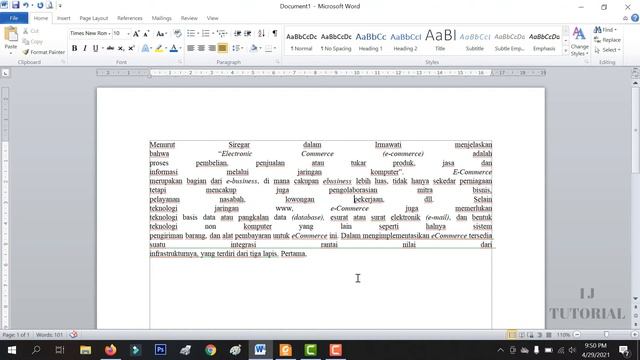
Task: Click the Photoshop icon in the taskbar
Action: pyautogui.click(x=160, y=350)
